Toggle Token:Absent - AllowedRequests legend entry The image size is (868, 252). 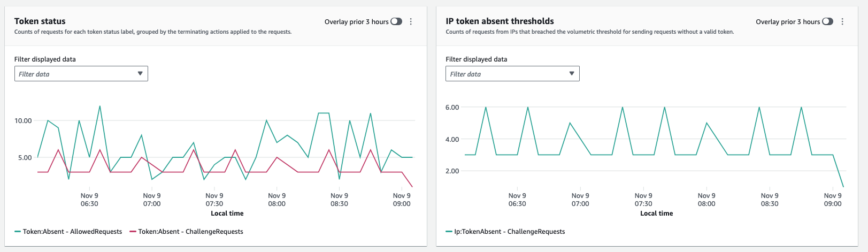(x=68, y=232)
